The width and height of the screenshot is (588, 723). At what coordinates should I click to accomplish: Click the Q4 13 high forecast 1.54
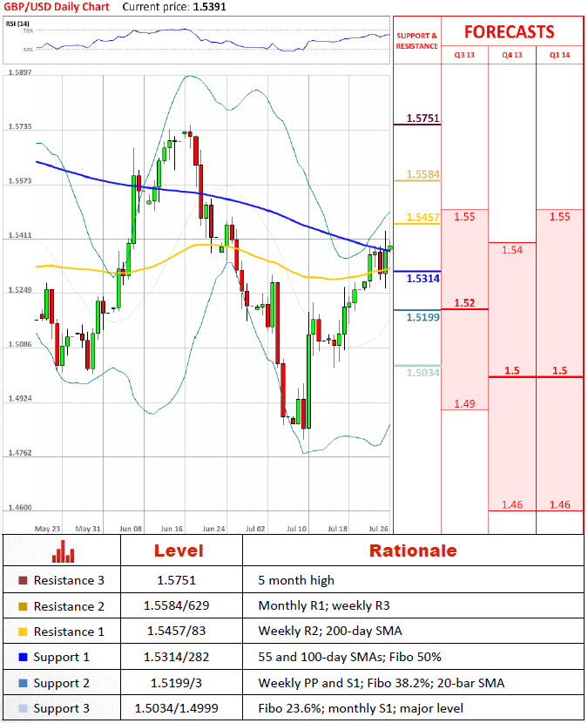click(x=512, y=250)
